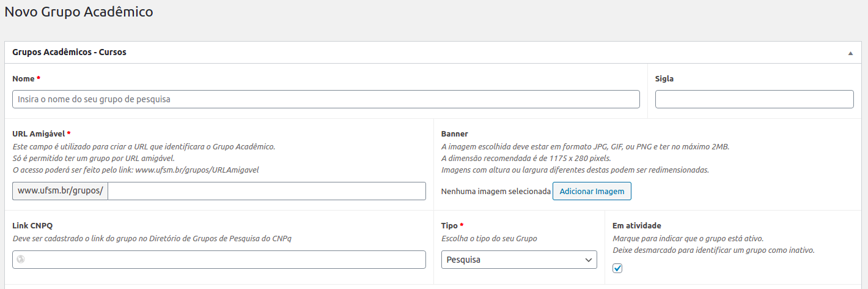Click the Em atividade label
Viewport: 868px width, 289px height.
[636, 226]
